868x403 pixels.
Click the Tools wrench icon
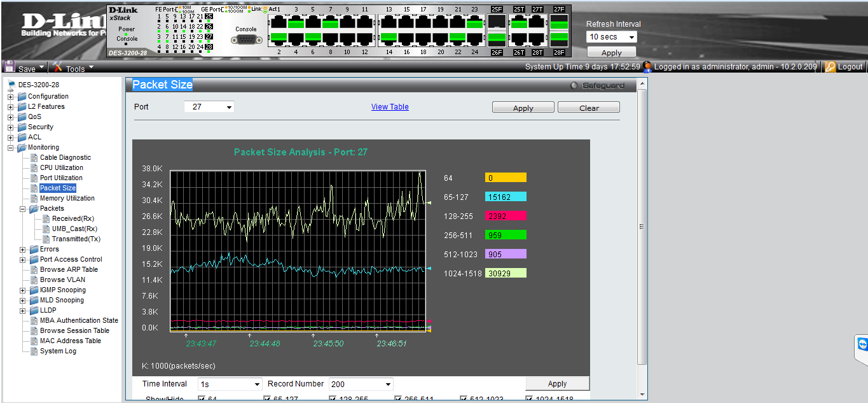coord(58,67)
